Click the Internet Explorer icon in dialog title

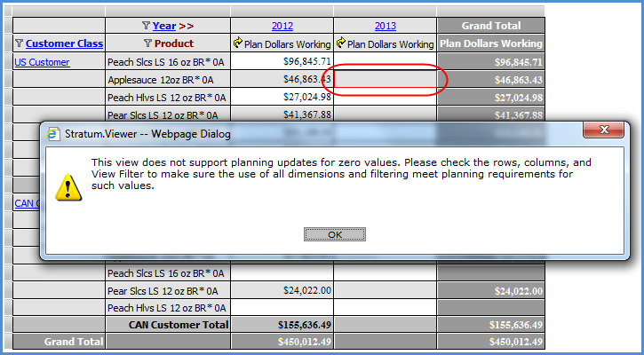52,134
